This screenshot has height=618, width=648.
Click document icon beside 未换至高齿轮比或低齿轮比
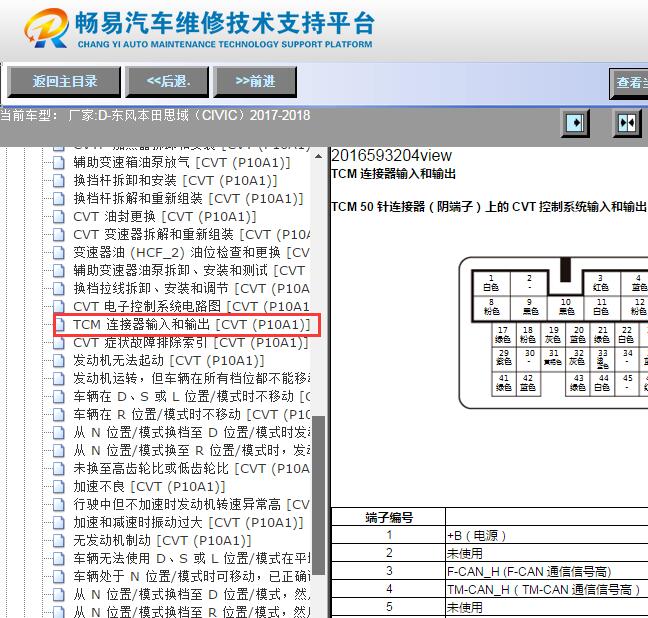click(59, 469)
